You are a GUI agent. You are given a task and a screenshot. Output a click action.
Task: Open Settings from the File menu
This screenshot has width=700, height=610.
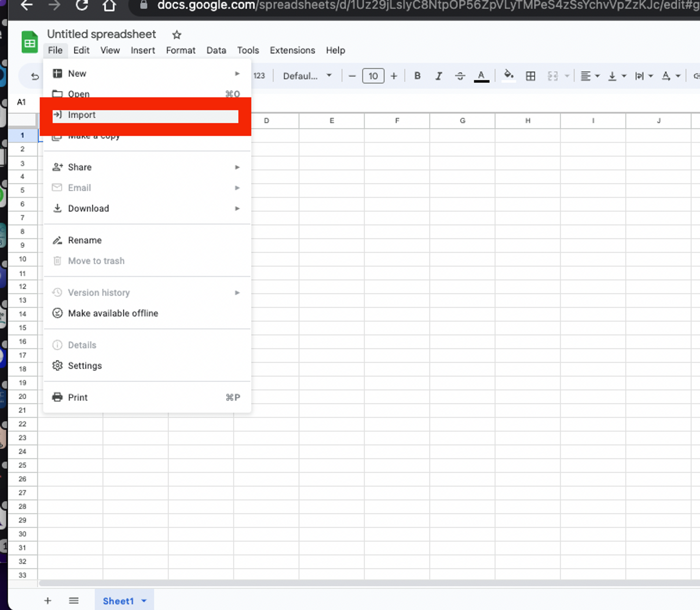coord(85,366)
